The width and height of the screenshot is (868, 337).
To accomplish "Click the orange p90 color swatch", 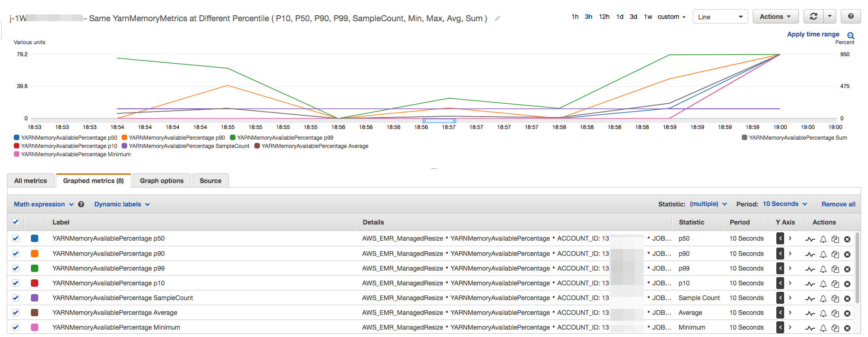I will coord(35,254).
